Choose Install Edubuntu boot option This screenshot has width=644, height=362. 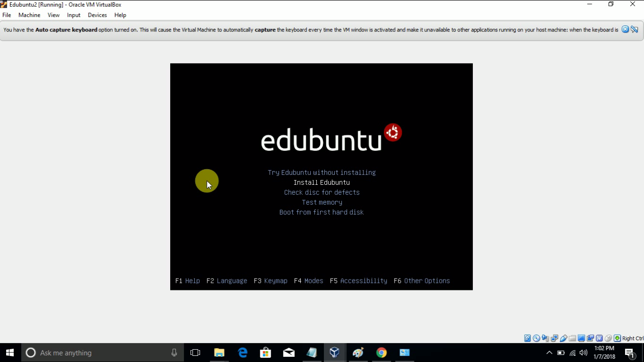tap(322, 182)
